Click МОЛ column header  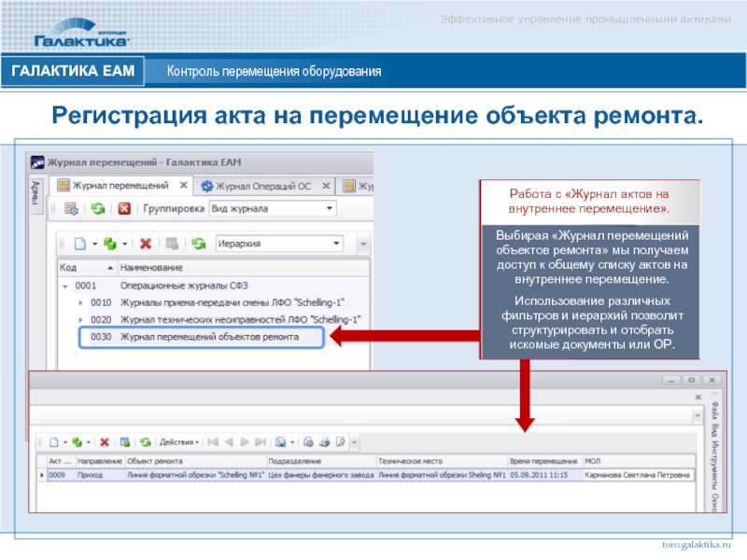click(x=639, y=461)
